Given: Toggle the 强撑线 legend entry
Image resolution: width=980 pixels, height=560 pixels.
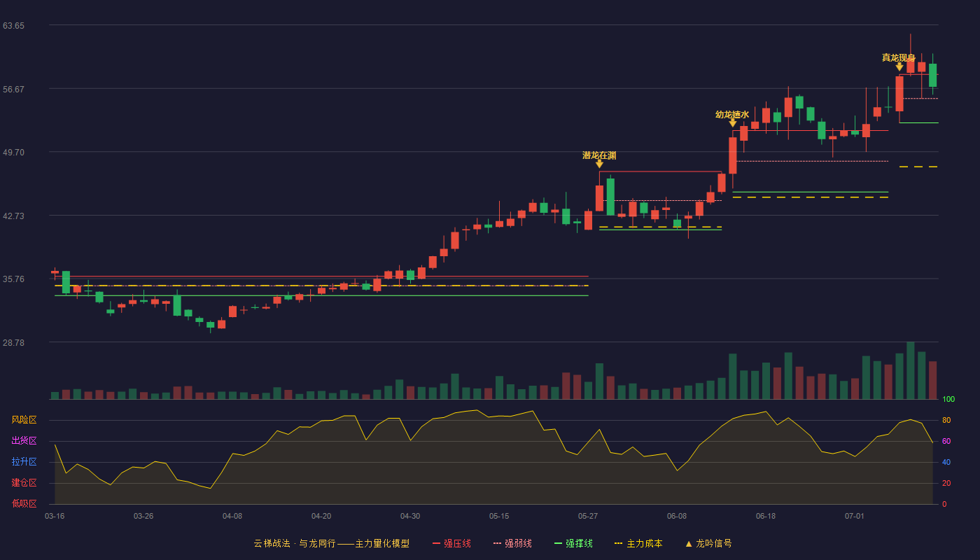Looking at the screenshot, I should click(x=573, y=543).
